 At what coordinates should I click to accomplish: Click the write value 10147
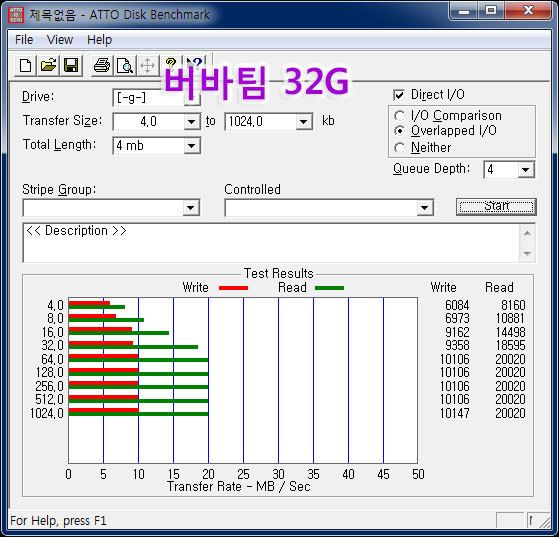455,413
